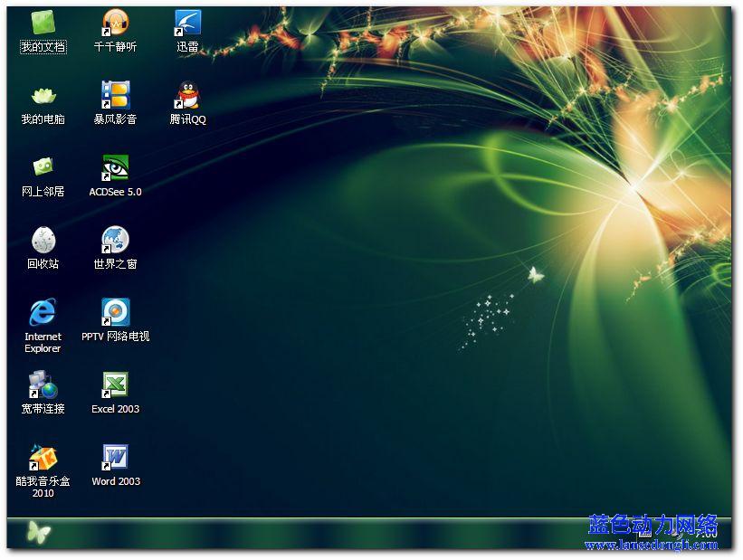This screenshot has width=743, height=560.
Task: Select the 千千静听 music player shortcut
Action: click(x=115, y=23)
